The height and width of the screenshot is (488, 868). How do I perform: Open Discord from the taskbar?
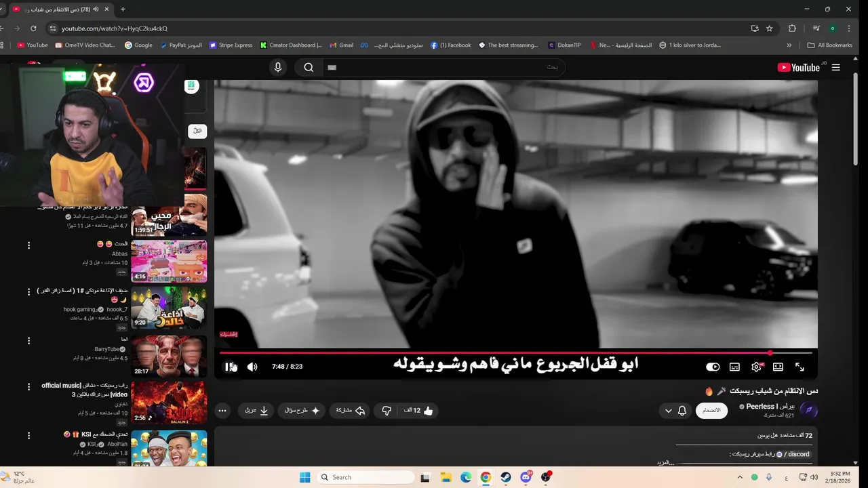pos(526,477)
